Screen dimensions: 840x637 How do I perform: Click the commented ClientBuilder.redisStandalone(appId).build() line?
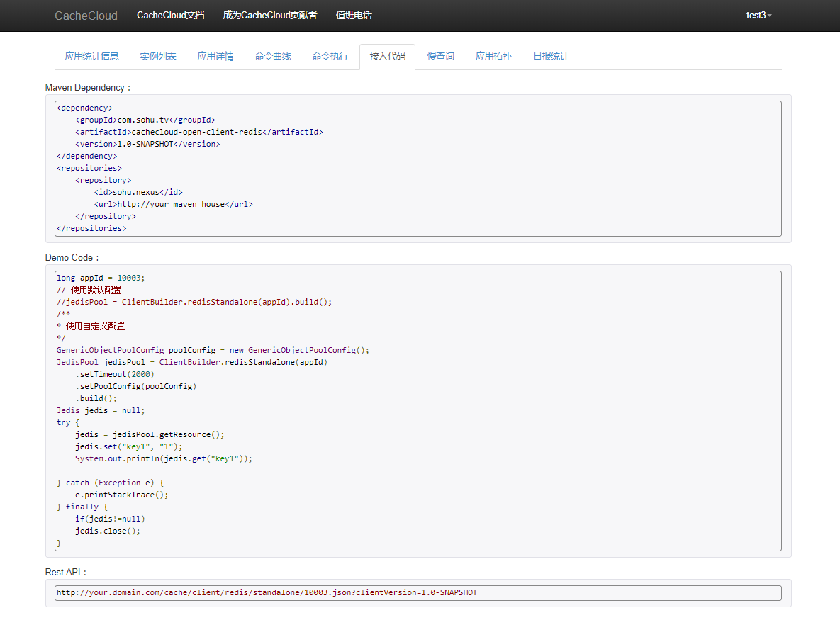click(x=194, y=302)
